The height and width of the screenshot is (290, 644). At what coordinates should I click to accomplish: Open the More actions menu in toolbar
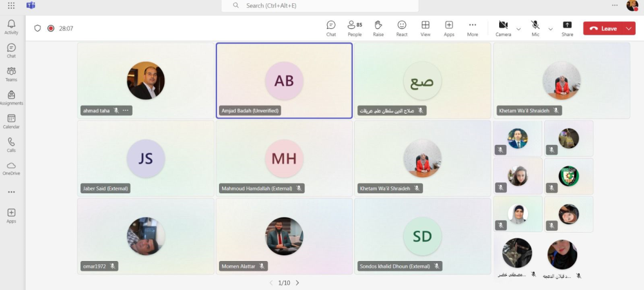pyautogui.click(x=473, y=28)
